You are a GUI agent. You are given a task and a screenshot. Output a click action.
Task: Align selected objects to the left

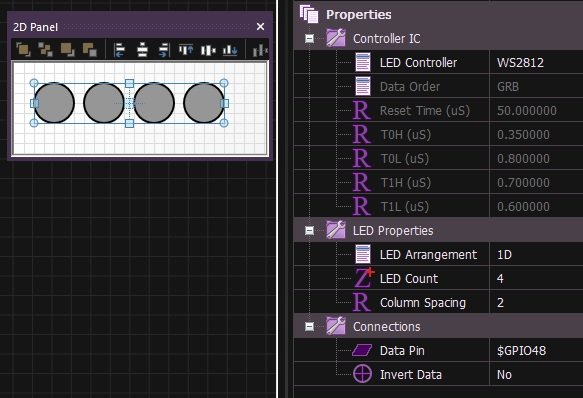(x=119, y=50)
